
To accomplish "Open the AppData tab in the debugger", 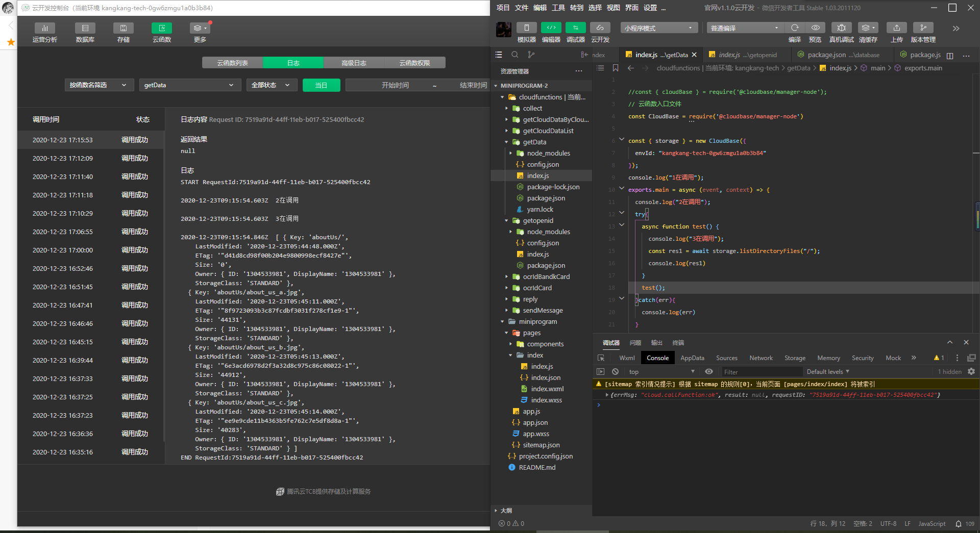I will tap(692, 358).
